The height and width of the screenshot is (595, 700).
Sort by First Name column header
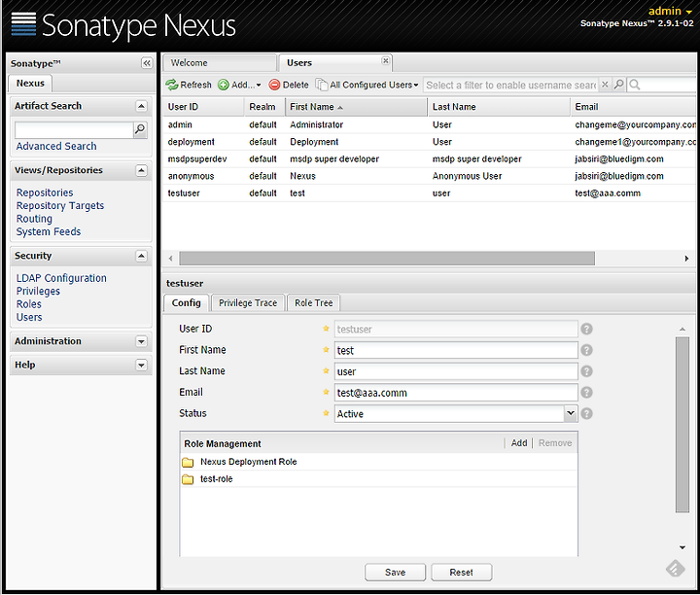356,107
